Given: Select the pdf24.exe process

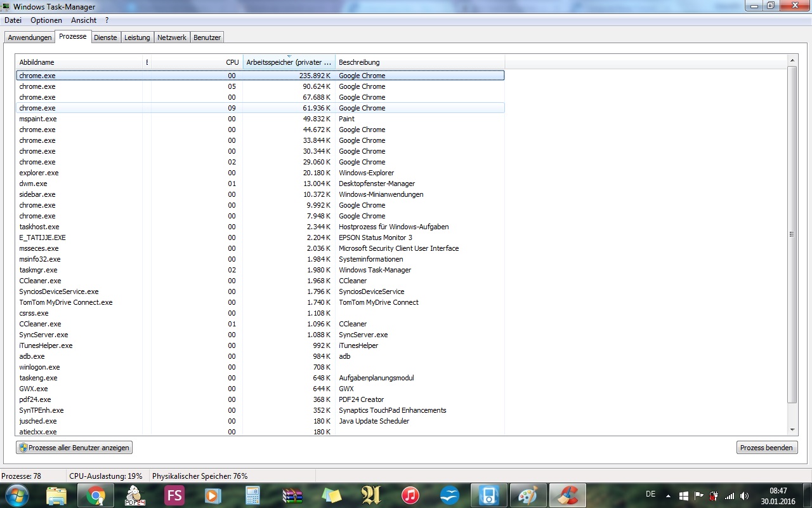Looking at the screenshot, I should [x=260, y=399].
